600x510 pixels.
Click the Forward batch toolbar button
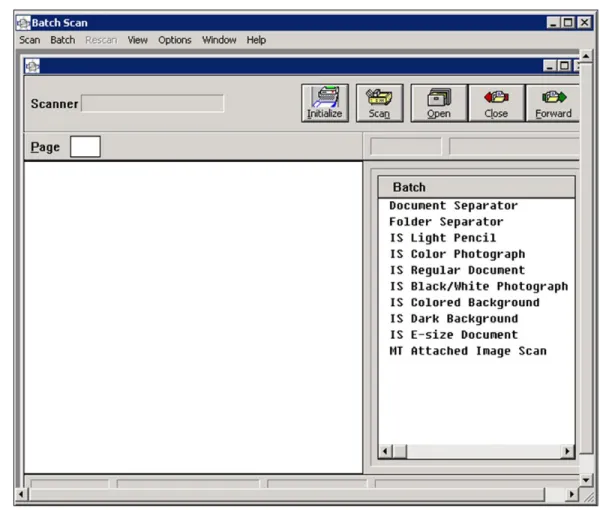point(553,103)
